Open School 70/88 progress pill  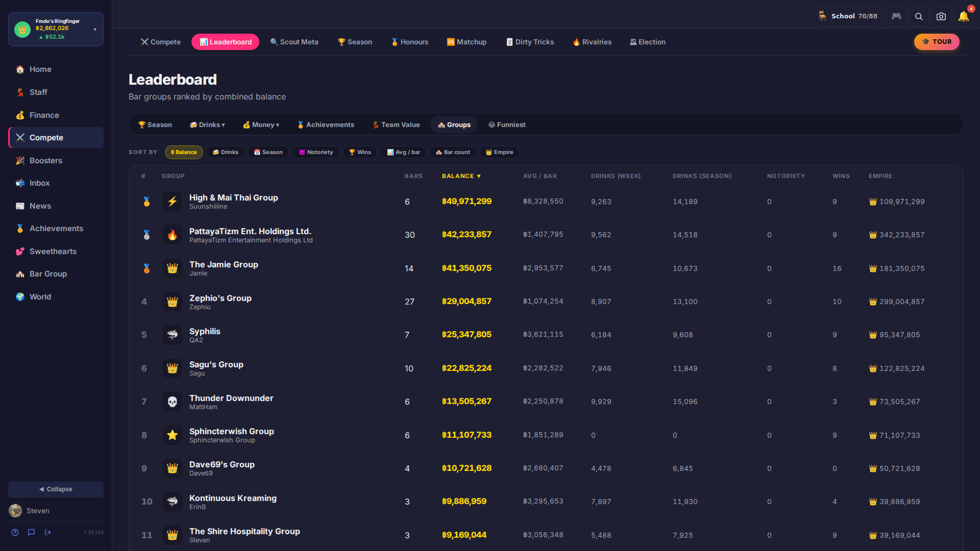point(848,16)
